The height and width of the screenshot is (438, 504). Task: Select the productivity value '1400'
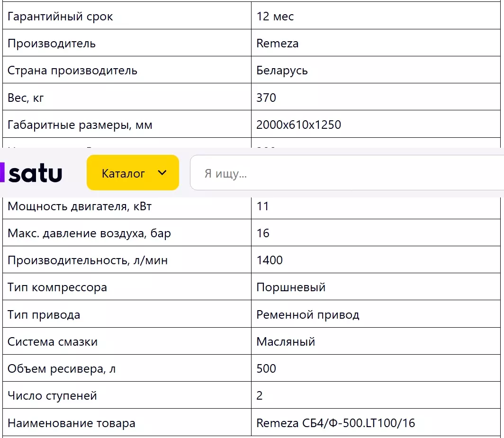[270, 260]
